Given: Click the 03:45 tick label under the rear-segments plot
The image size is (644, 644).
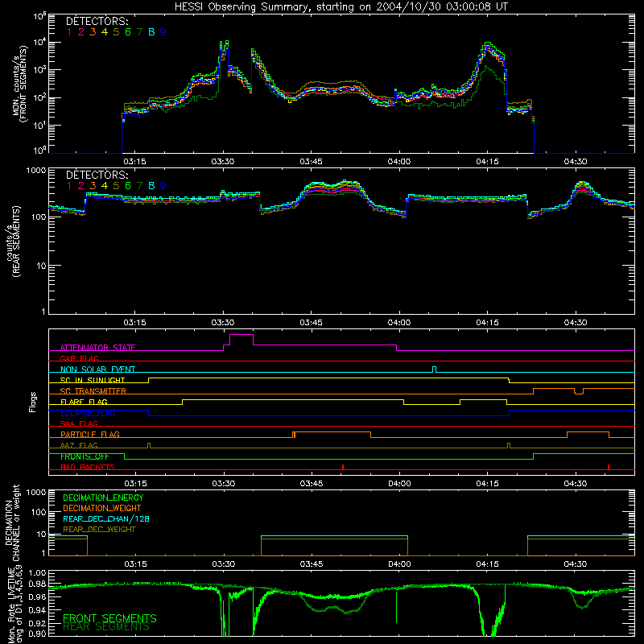Looking at the screenshot, I should (x=312, y=323).
